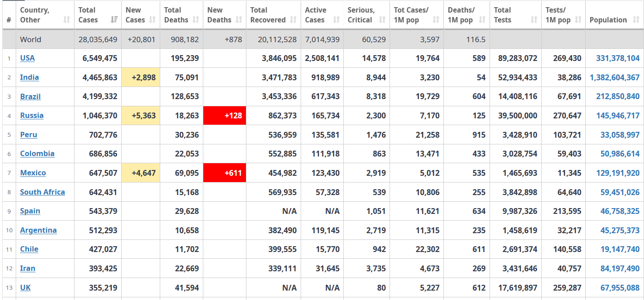Click the yellow +4,647 new cases cell
644x300 pixels.
coord(140,173)
